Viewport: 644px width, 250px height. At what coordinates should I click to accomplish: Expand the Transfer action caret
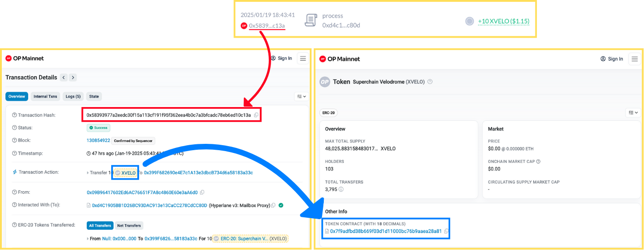pyautogui.click(x=88, y=173)
